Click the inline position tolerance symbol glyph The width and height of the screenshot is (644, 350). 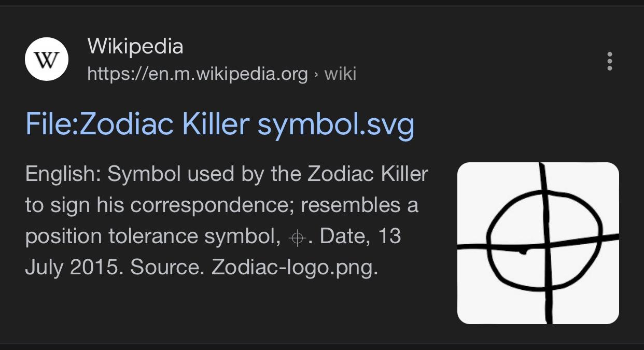click(297, 238)
